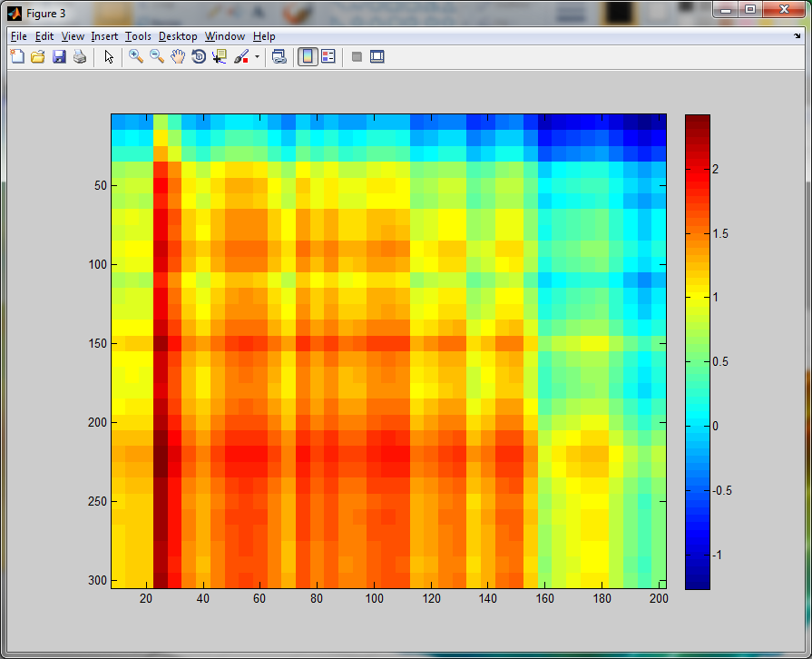
Task: Enable the Data Cursor tool
Action: click(x=220, y=56)
